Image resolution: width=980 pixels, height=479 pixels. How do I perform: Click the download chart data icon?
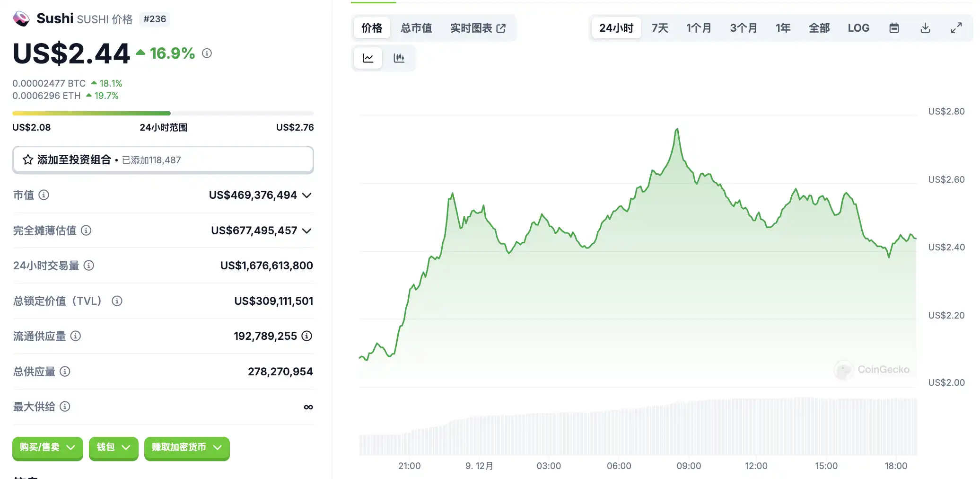(925, 28)
